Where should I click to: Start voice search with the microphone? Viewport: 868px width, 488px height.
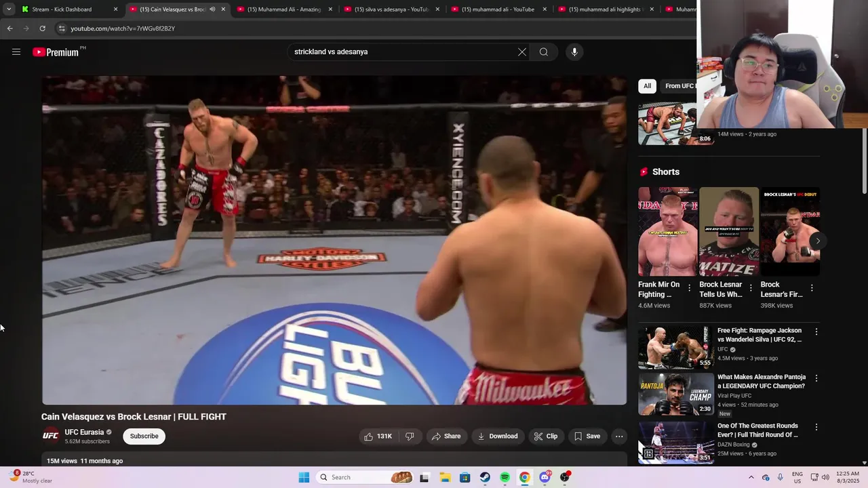pyautogui.click(x=574, y=52)
